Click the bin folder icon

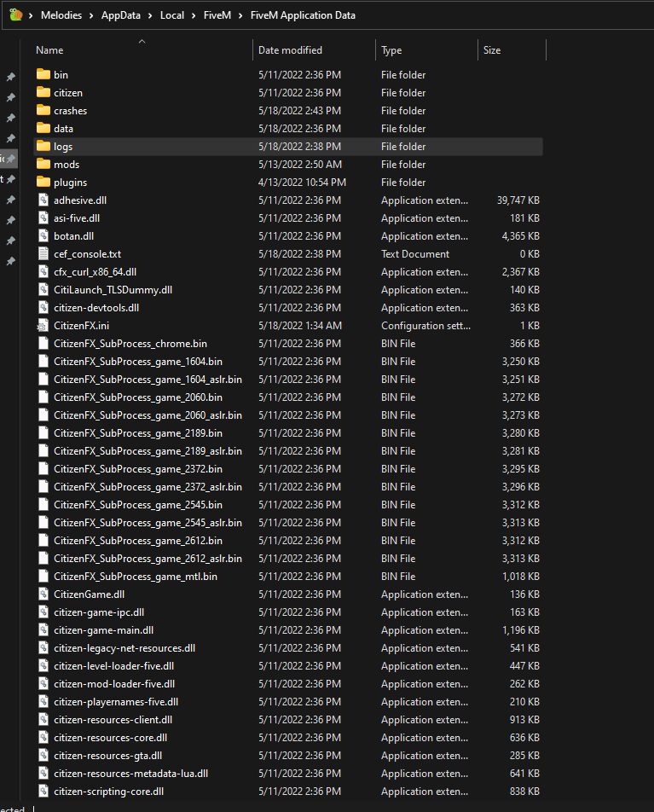click(x=43, y=74)
